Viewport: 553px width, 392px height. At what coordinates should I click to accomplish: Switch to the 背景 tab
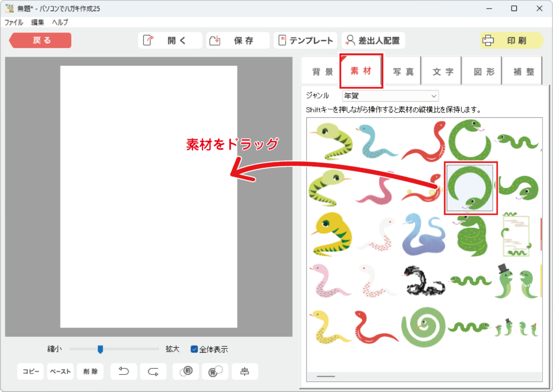pos(322,72)
